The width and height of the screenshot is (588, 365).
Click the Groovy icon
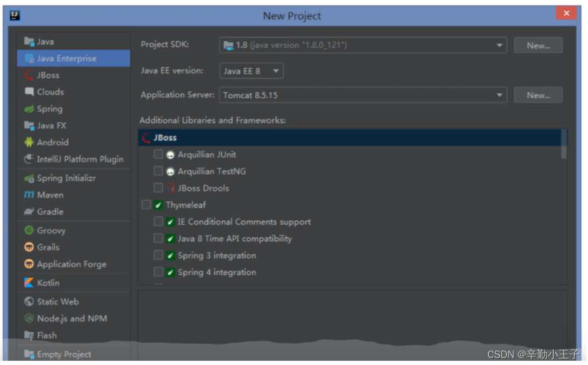pyautogui.click(x=29, y=230)
